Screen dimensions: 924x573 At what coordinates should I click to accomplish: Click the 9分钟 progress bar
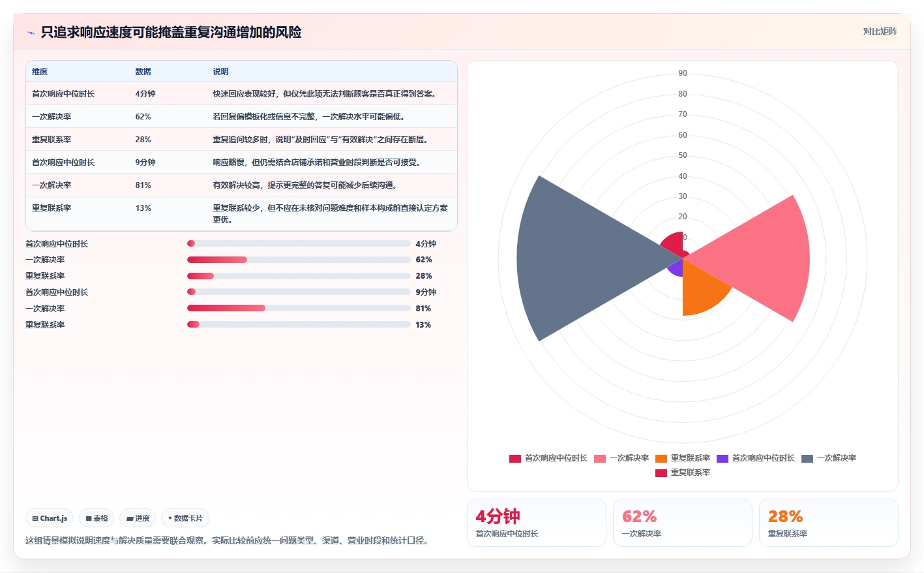pos(299,292)
